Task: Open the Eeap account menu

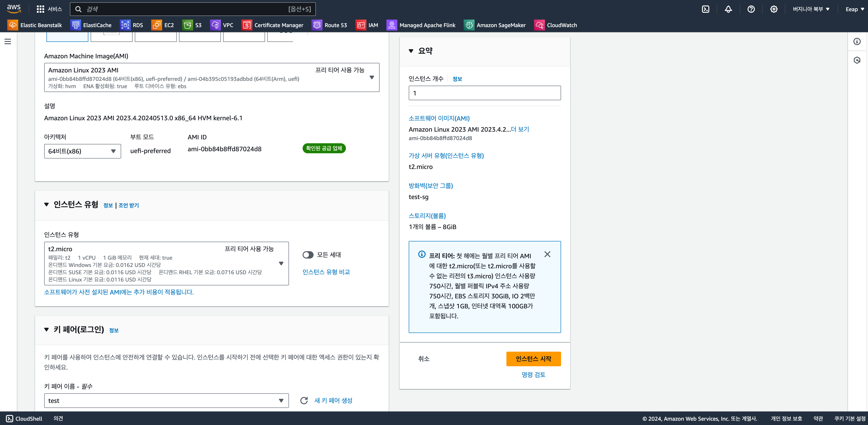Action: [854, 9]
